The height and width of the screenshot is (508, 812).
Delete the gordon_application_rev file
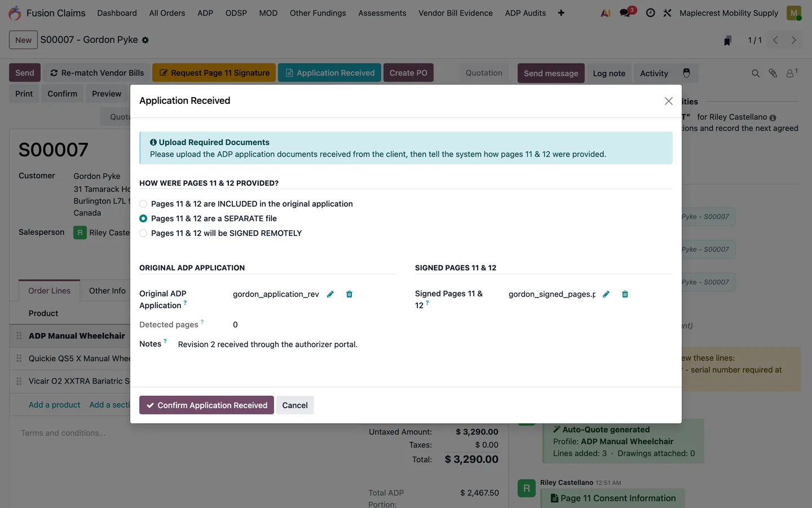coord(349,294)
